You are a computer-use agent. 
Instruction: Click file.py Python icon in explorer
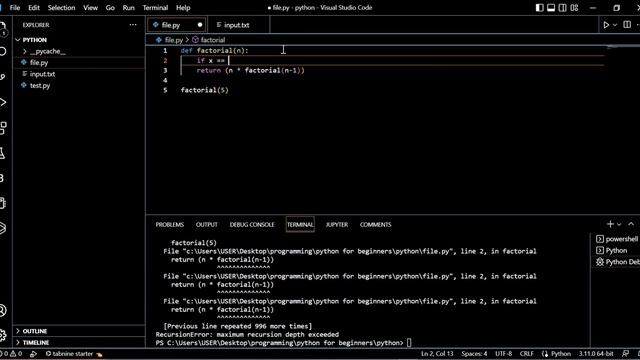[x=24, y=62]
